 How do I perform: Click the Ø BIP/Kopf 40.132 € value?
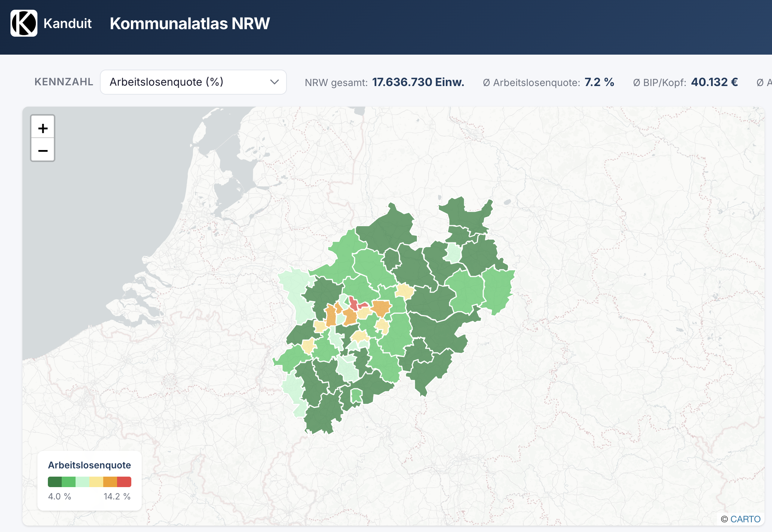click(714, 82)
